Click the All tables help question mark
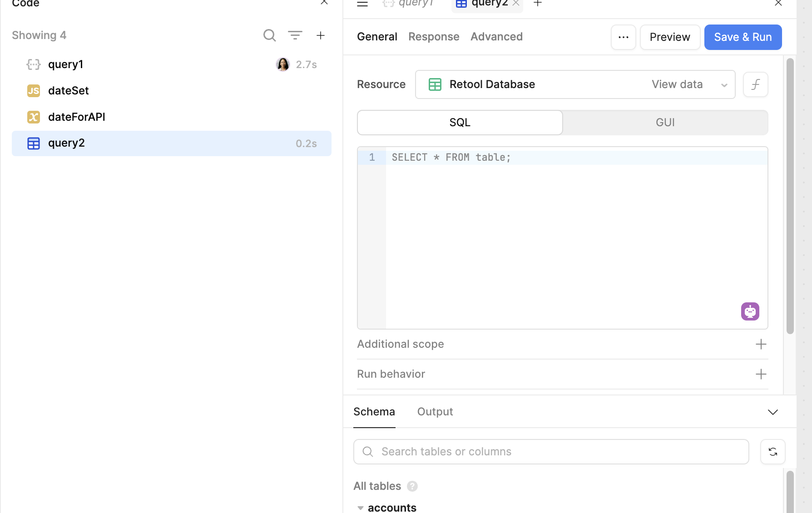 tap(412, 486)
